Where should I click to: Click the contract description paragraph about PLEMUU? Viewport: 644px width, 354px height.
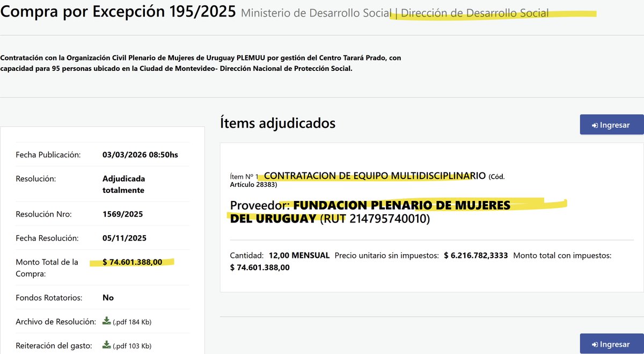(201, 63)
